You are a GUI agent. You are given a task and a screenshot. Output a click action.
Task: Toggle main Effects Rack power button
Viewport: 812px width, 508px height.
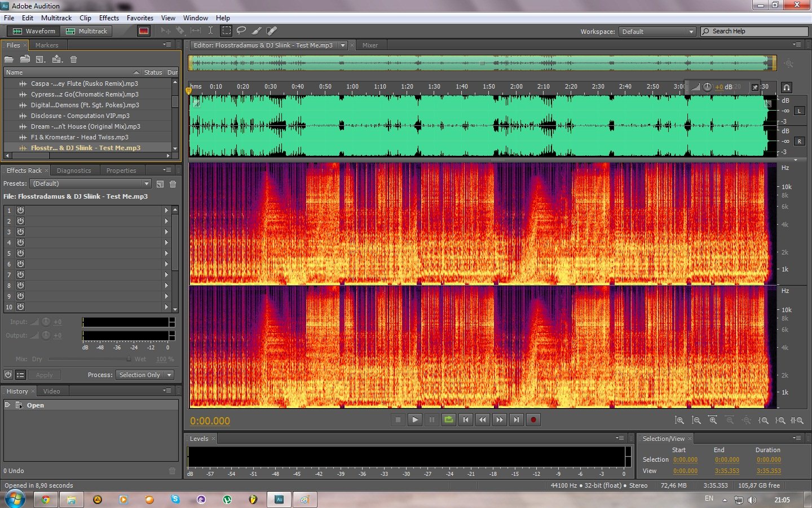[8, 375]
